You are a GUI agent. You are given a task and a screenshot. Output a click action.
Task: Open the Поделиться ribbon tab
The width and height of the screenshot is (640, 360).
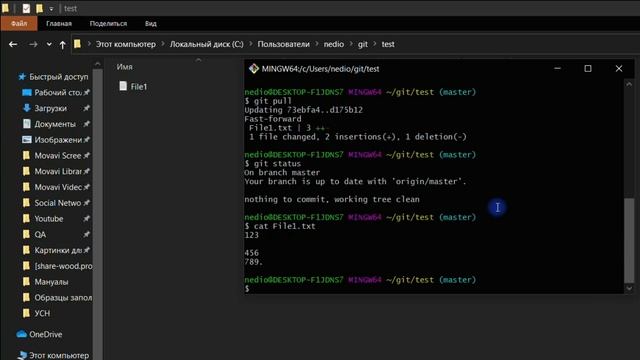pos(108,24)
